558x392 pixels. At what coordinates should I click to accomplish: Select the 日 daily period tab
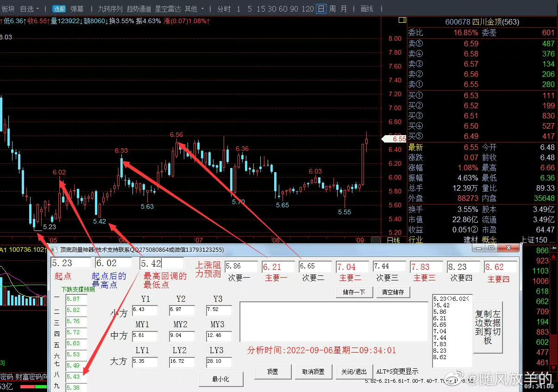click(x=321, y=9)
